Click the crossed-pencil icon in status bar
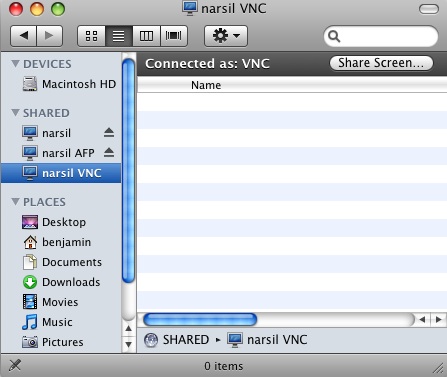The width and height of the screenshot is (447, 377). [15, 365]
